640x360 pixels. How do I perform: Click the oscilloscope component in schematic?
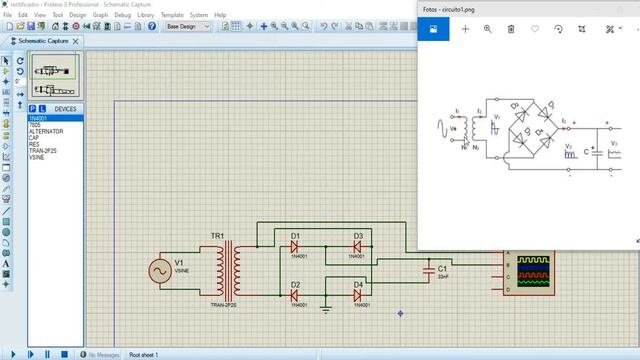[529, 273]
